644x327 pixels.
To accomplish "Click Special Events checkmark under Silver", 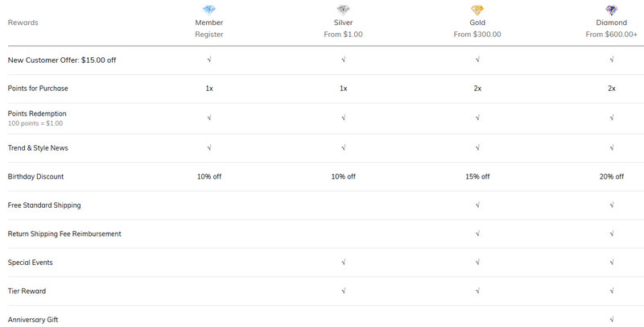I will (x=344, y=263).
